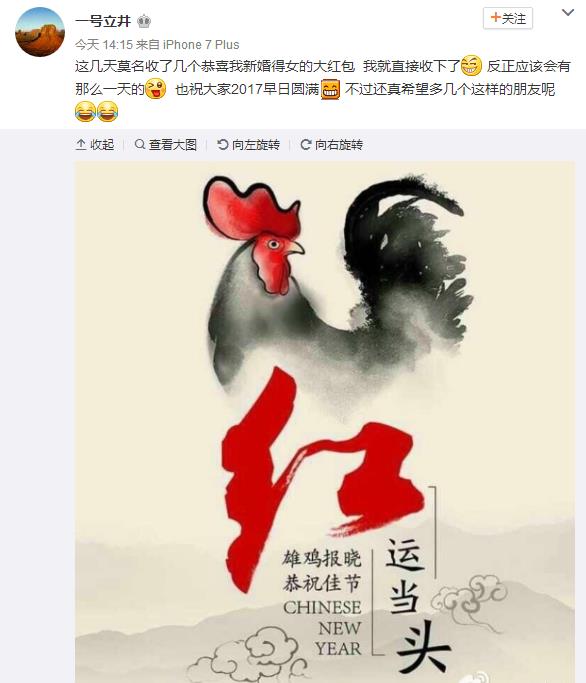Rotate the image right with 向右旋转
The image size is (586, 683).
coord(332,145)
